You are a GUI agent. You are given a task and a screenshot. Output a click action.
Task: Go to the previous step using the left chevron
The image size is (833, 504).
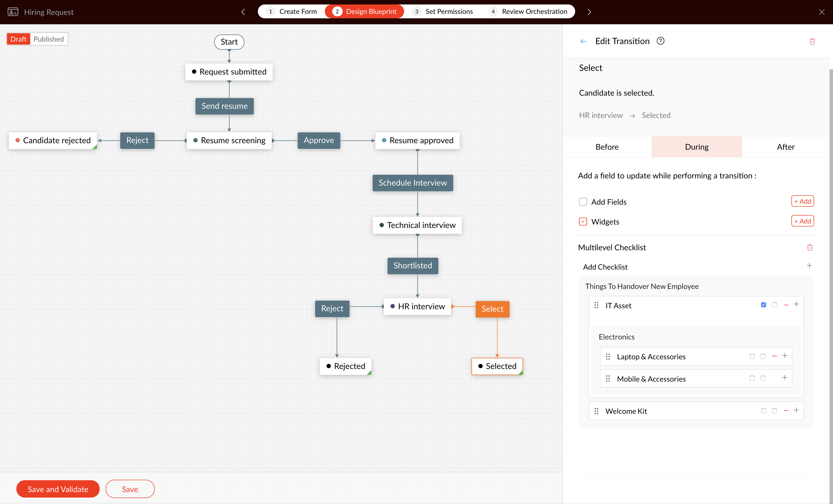(x=243, y=12)
